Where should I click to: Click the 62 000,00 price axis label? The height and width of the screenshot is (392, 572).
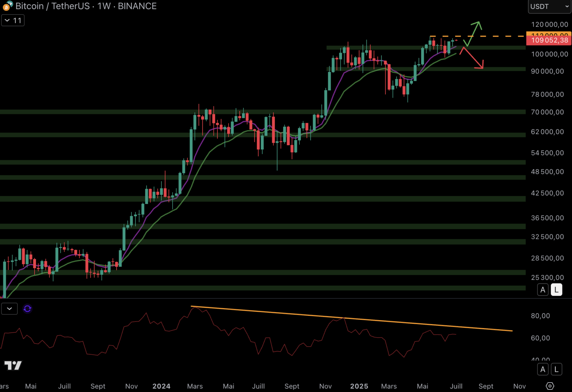pos(547,132)
